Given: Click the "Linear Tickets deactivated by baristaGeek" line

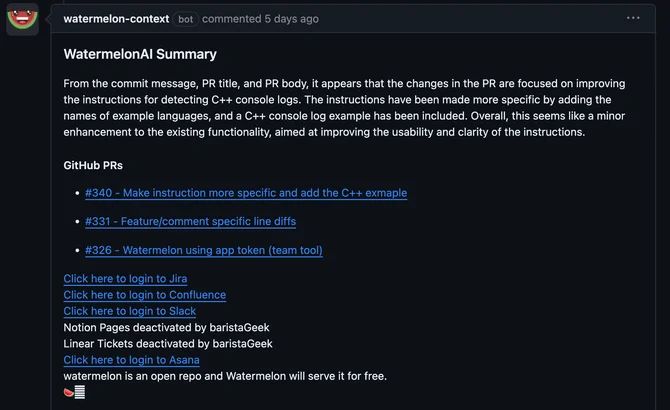Looking at the screenshot, I should point(168,343).
